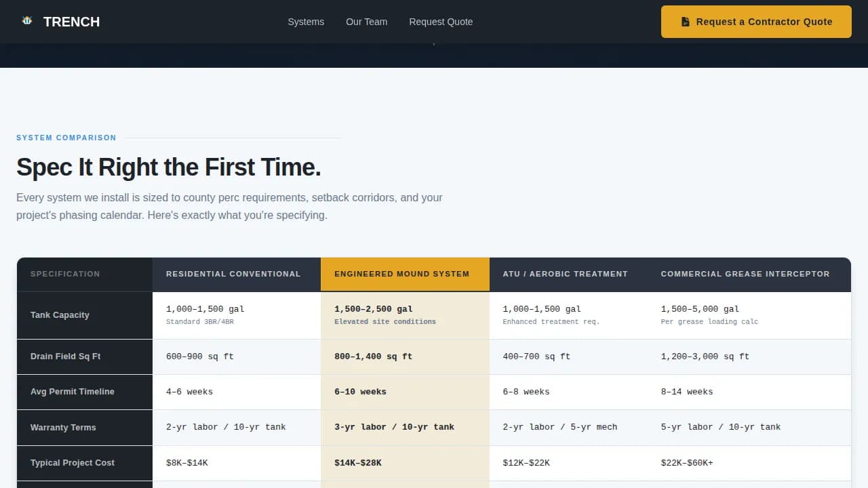Viewport: 868px width, 488px height.
Task: Click the TRENCH bee logo icon
Action: (26, 20)
